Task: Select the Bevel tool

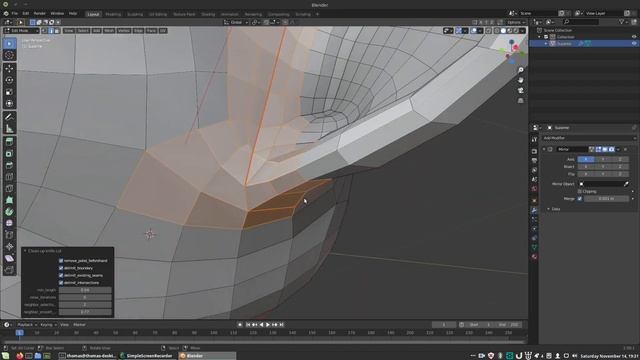Action: coord(9,165)
